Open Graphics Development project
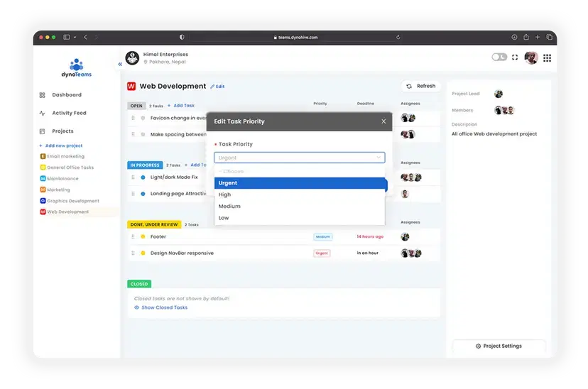The height and width of the screenshot is (389, 588). tap(73, 201)
